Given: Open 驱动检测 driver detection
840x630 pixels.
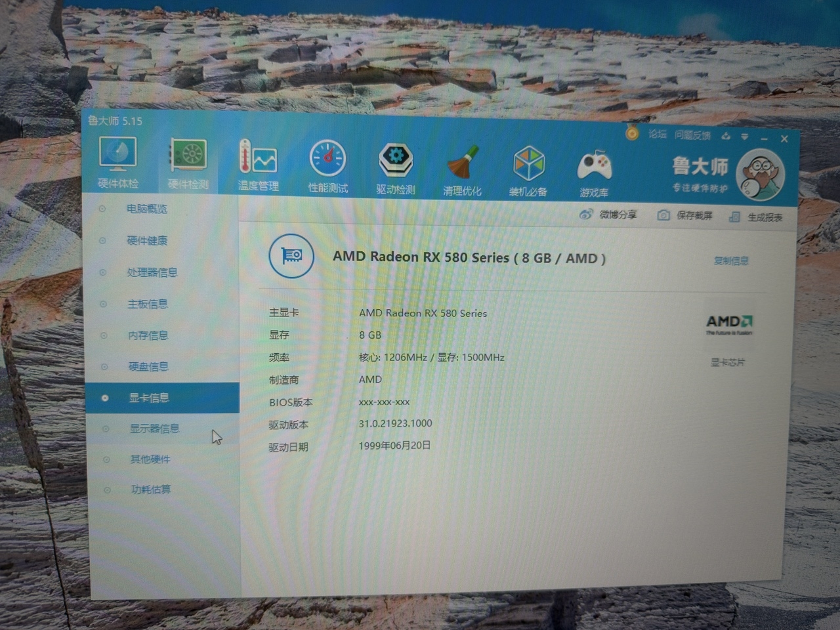Looking at the screenshot, I should 395,169.
